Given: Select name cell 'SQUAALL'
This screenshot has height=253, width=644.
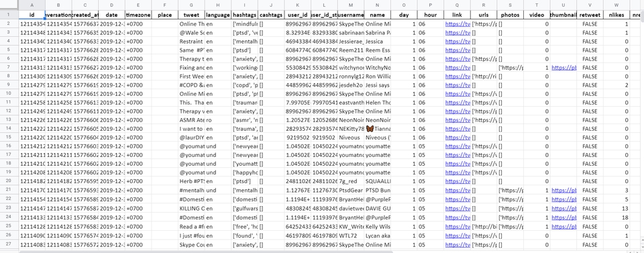Looking at the screenshot, I should point(378,181).
